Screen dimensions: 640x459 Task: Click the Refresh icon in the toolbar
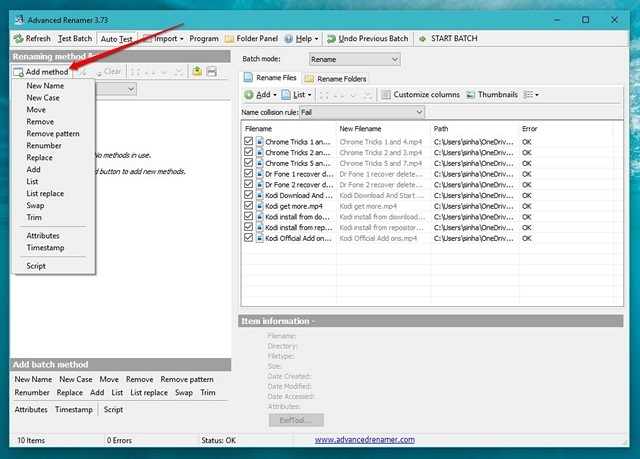point(18,39)
